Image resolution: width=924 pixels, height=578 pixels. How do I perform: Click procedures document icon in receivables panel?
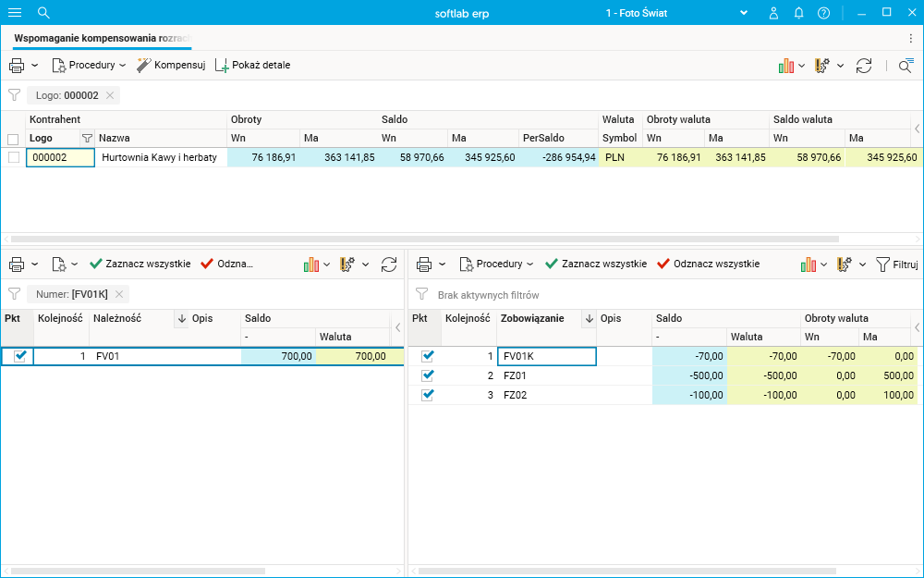[59, 264]
